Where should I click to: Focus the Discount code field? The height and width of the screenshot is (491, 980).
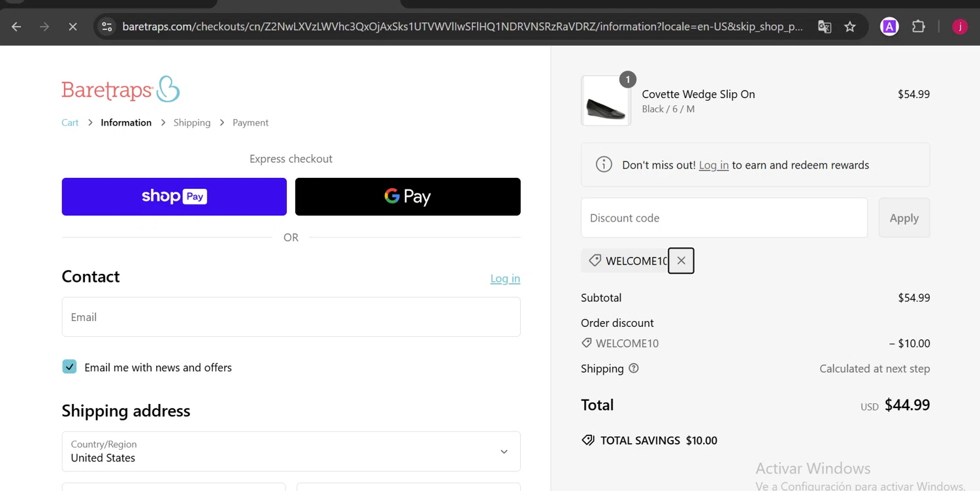(724, 218)
